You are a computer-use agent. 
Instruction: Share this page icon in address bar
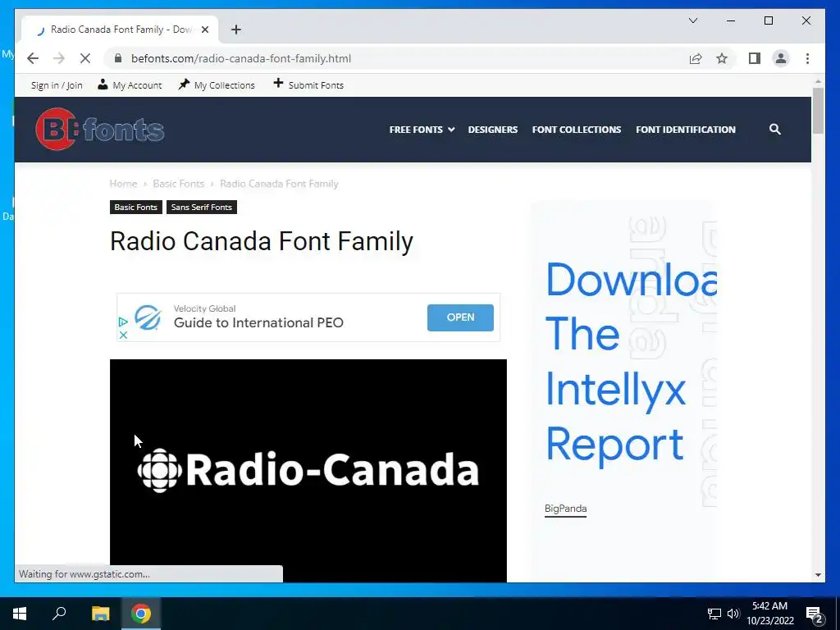[x=696, y=58]
